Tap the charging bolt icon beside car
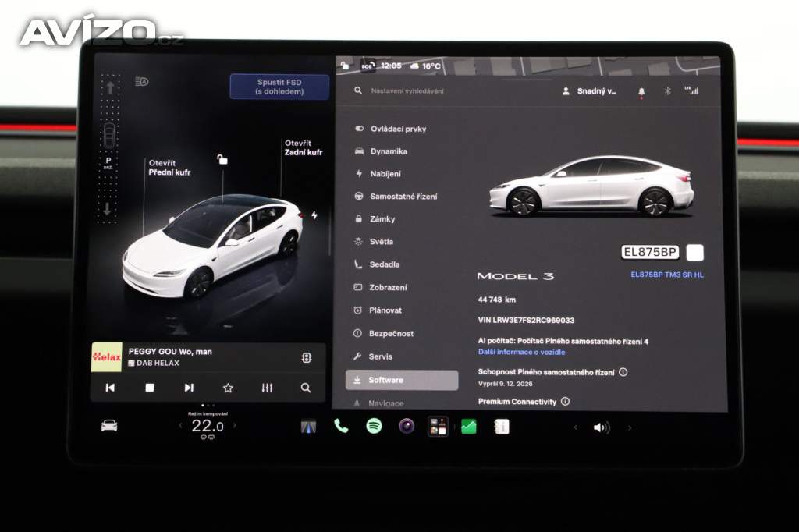 coord(314,215)
